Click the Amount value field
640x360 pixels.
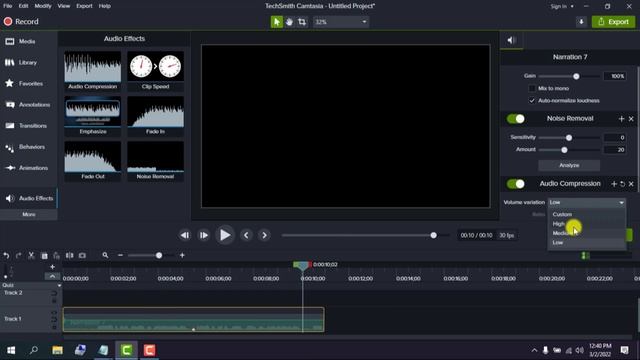(x=615, y=150)
